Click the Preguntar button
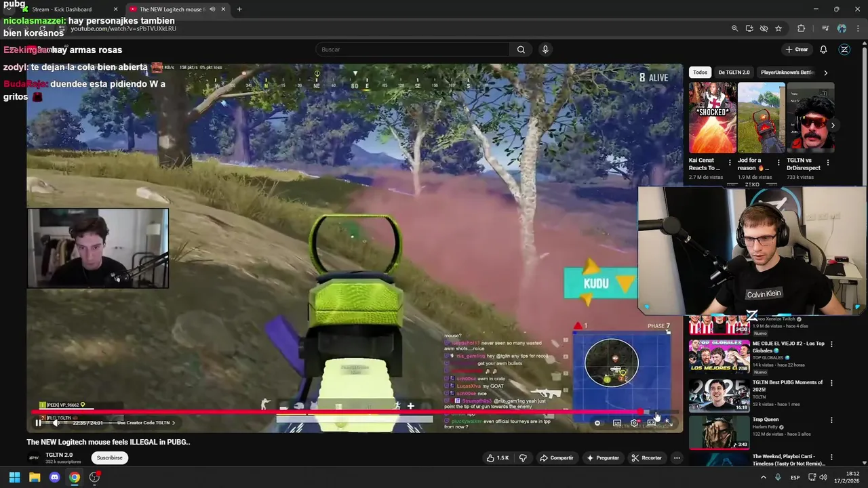This screenshot has height=488, width=868. pyautogui.click(x=603, y=458)
